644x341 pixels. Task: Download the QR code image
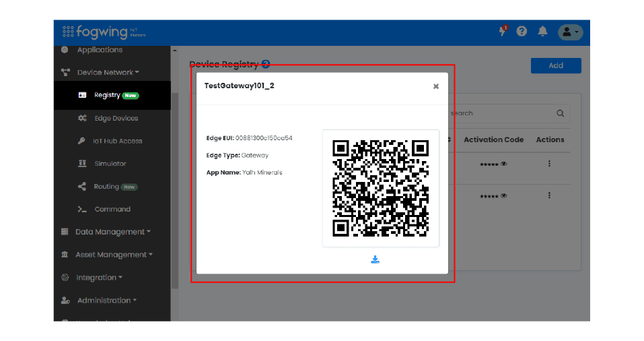coord(375,259)
